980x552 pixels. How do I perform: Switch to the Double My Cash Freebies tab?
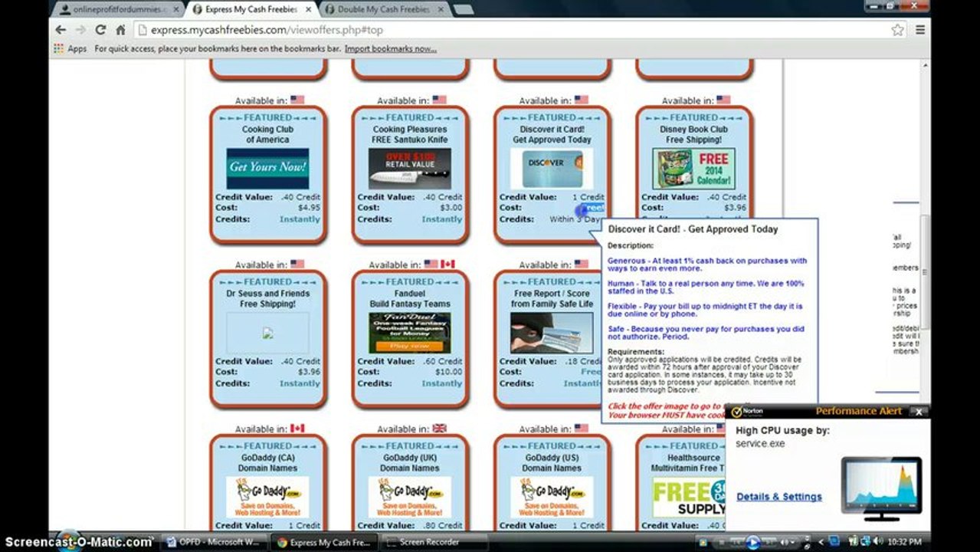[383, 10]
